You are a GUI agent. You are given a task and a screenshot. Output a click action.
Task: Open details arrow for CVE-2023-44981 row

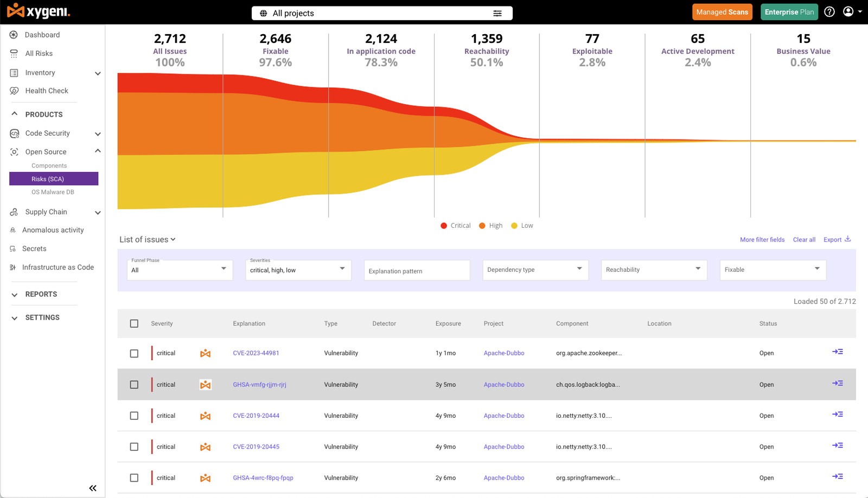pos(838,352)
